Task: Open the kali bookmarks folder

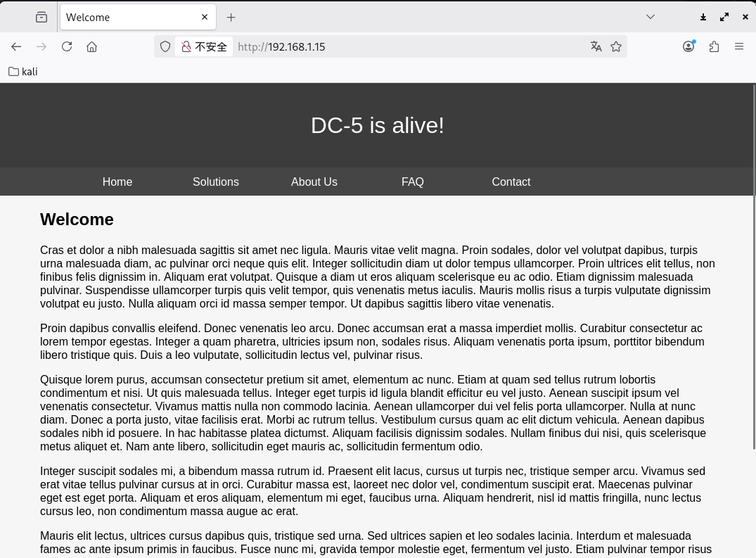Action: click(23, 72)
